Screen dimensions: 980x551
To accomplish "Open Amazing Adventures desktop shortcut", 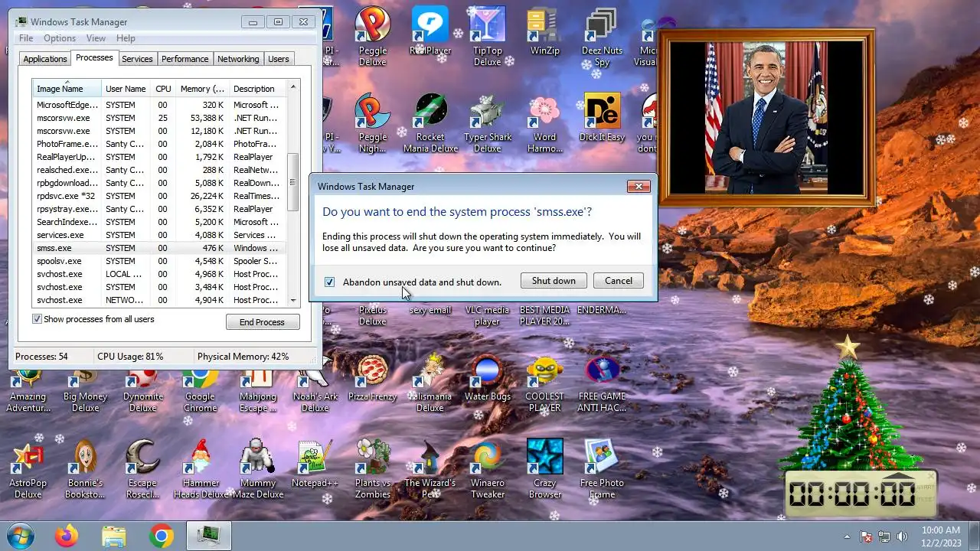I will point(28,386).
